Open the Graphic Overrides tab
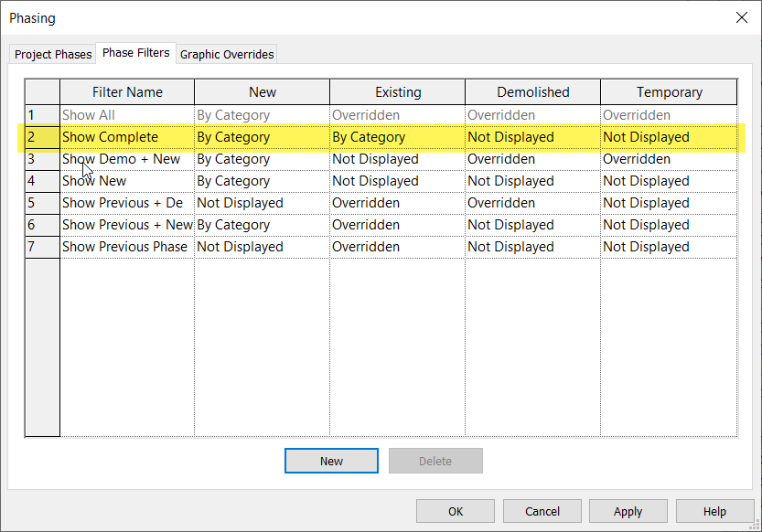 point(226,54)
